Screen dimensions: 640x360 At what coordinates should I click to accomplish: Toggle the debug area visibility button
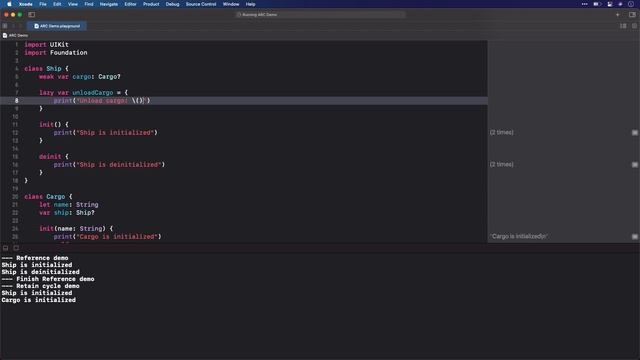click(x=5, y=248)
